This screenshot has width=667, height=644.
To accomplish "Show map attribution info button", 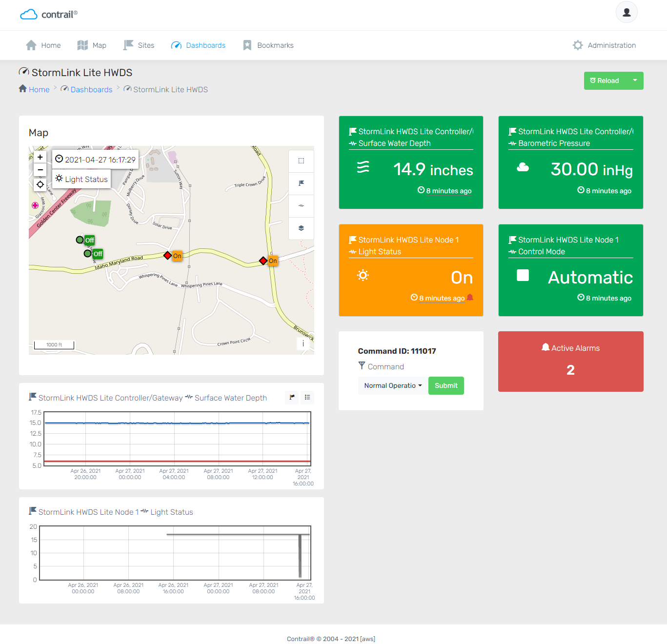I will click(303, 343).
